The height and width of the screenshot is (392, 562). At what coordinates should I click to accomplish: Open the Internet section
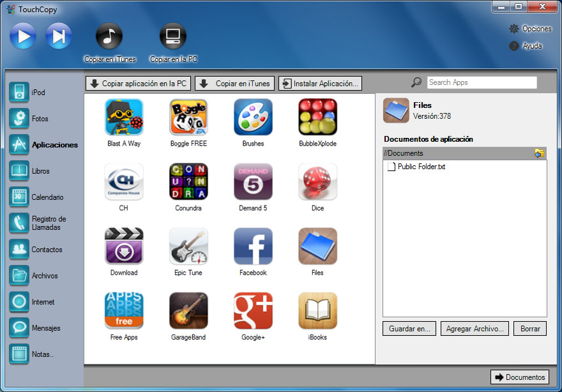point(33,301)
